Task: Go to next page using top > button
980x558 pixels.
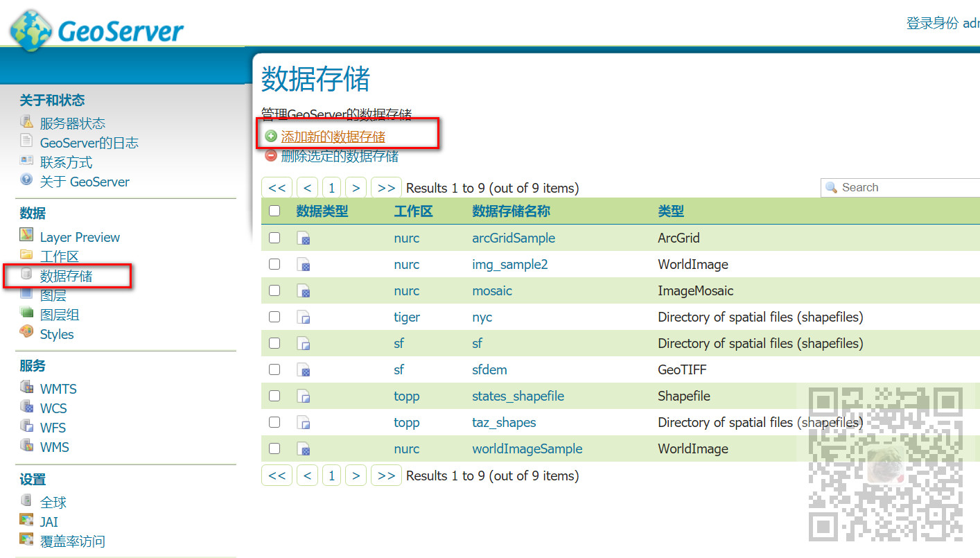Action: [x=356, y=188]
